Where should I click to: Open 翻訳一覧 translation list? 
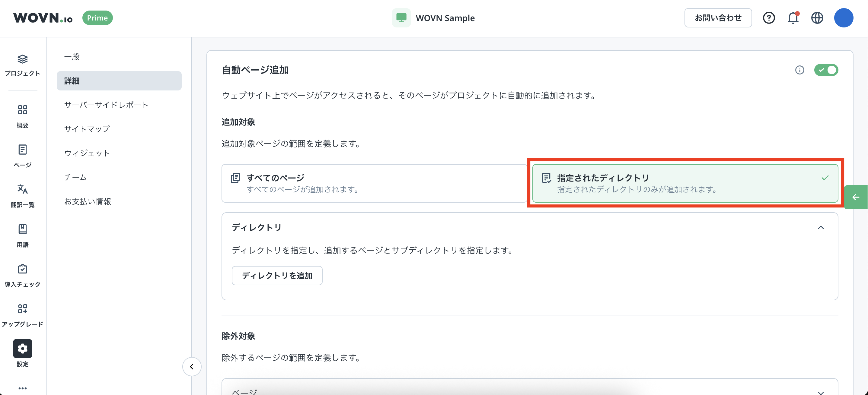22,189
